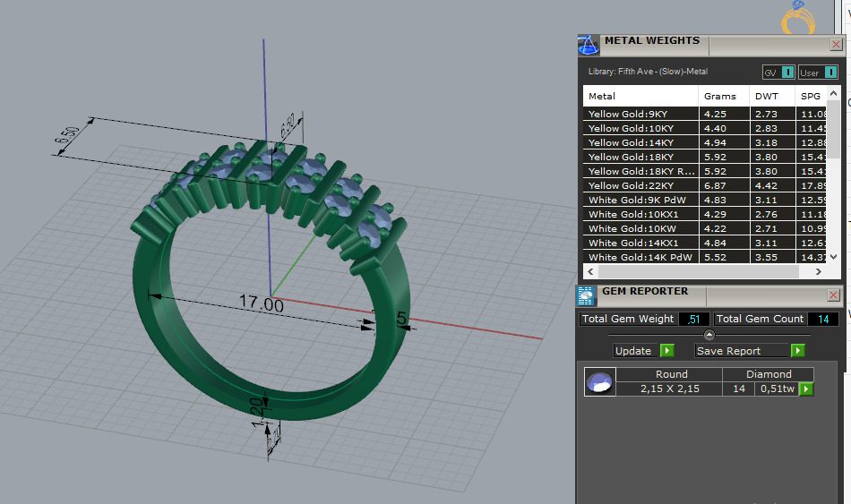The image size is (851, 504).
Task: Click the Round shape cell in gem report
Action: pos(671,374)
